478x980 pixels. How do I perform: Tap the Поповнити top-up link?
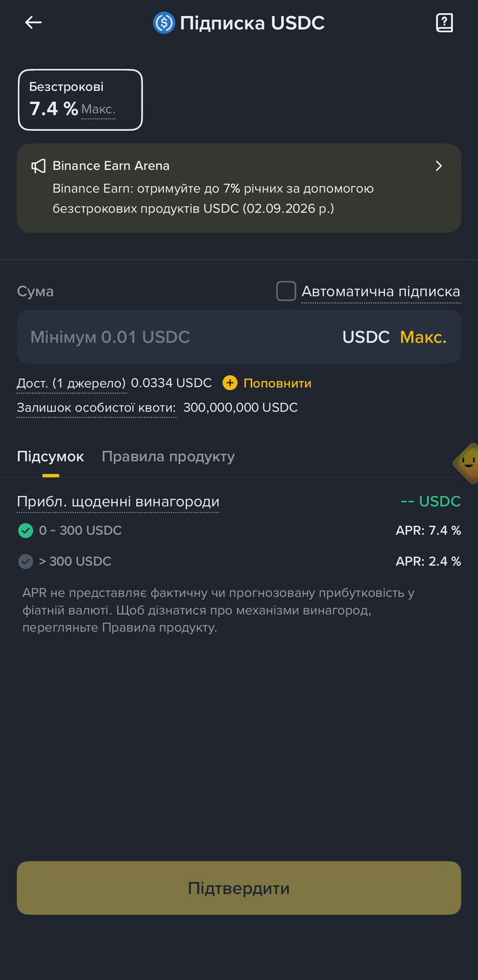pos(277,383)
